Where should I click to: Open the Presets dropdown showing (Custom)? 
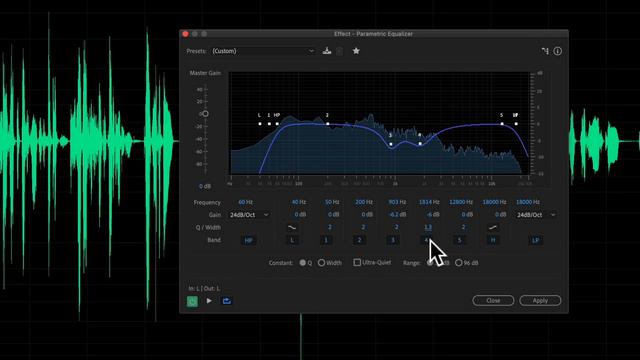[x=263, y=51]
